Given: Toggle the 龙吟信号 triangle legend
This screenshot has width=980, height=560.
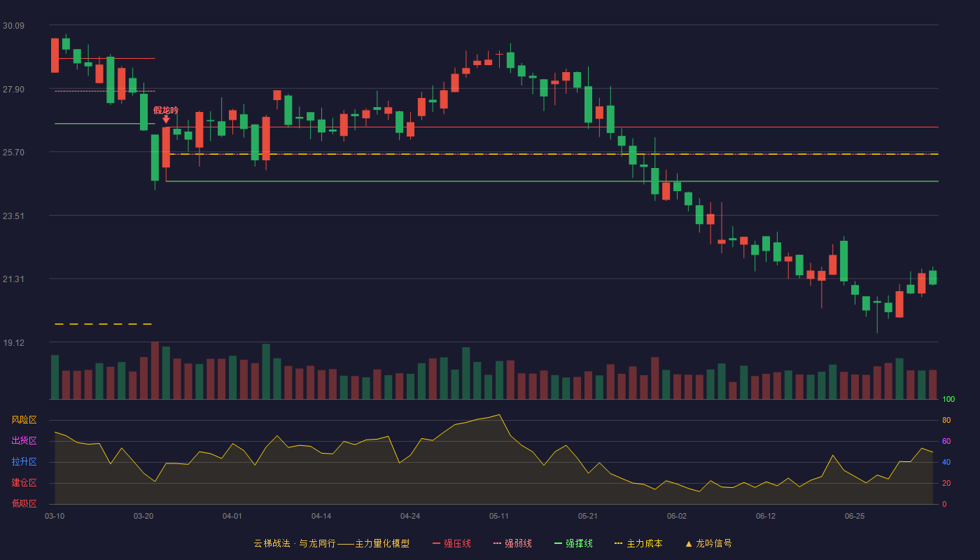Looking at the screenshot, I should 708,543.
